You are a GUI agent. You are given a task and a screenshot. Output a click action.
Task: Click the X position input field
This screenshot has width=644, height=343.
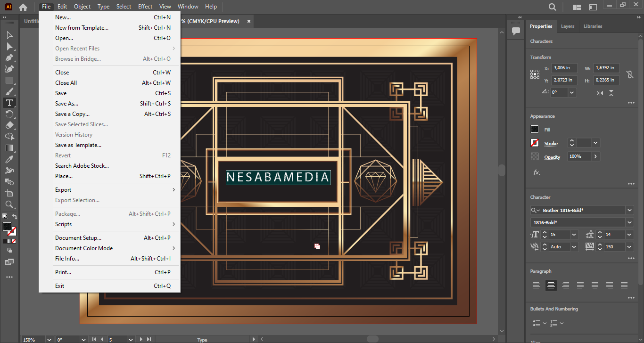point(564,68)
